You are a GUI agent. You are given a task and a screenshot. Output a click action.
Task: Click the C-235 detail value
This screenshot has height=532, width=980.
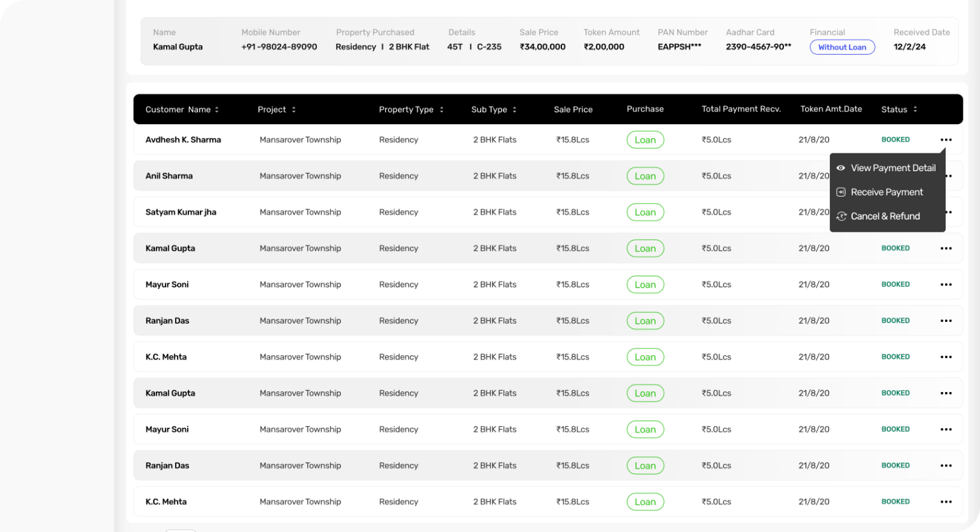coord(489,47)
